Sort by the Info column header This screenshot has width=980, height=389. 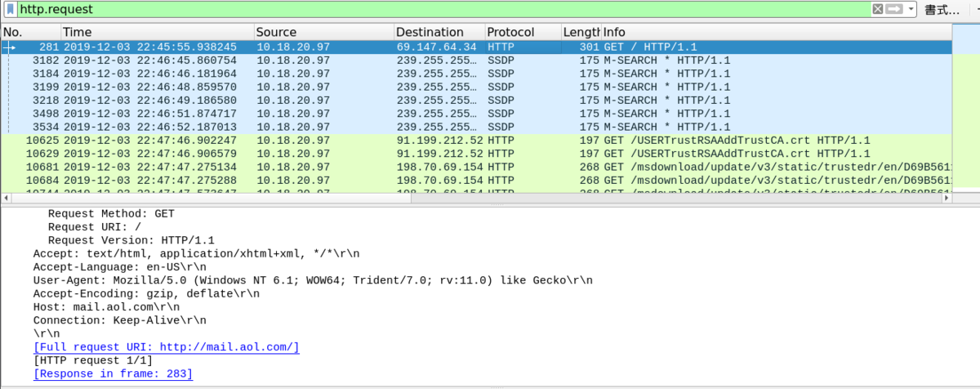tap(776, 32)
